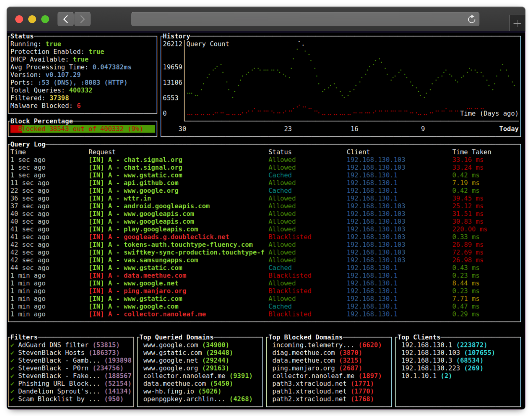Image resolution: width=532 pixels, height=416 pixels.
Task: Click the peak data point in Query Count graph
Action: 299,42
